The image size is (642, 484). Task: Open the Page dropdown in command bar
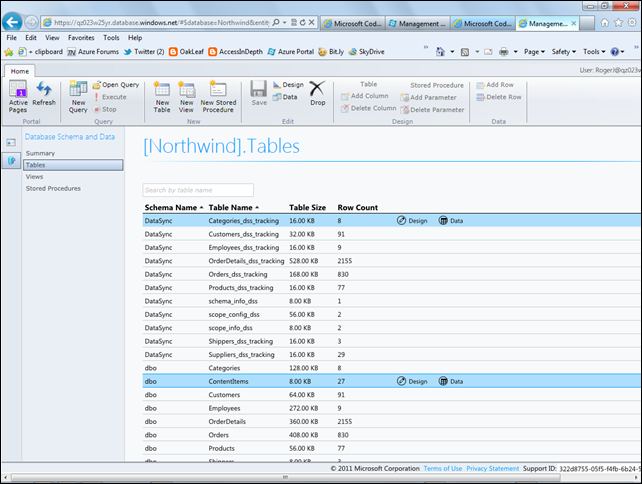[x=536, y=51]
